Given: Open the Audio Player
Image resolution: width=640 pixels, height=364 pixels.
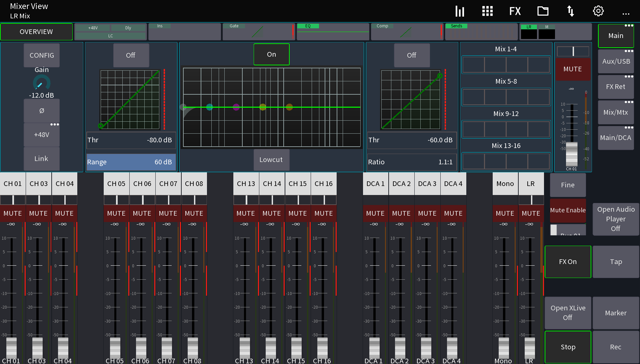Looking at the screenshot, I should point(616,219).
